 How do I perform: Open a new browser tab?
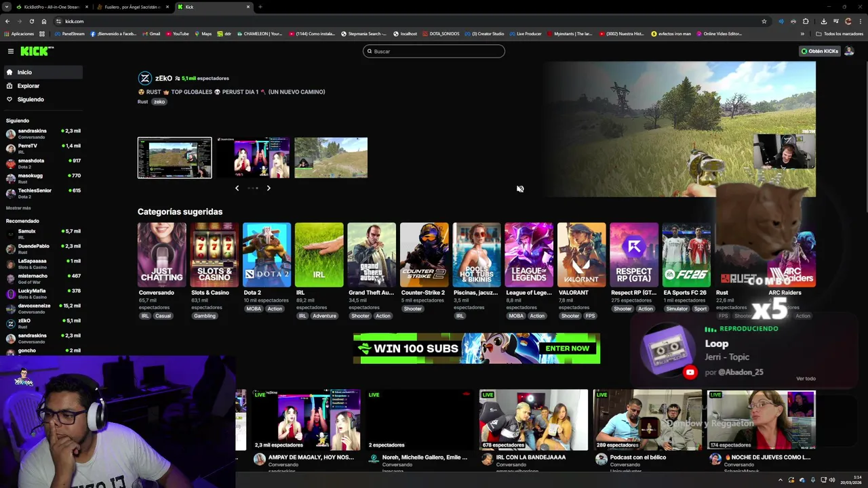pos(260,7)
